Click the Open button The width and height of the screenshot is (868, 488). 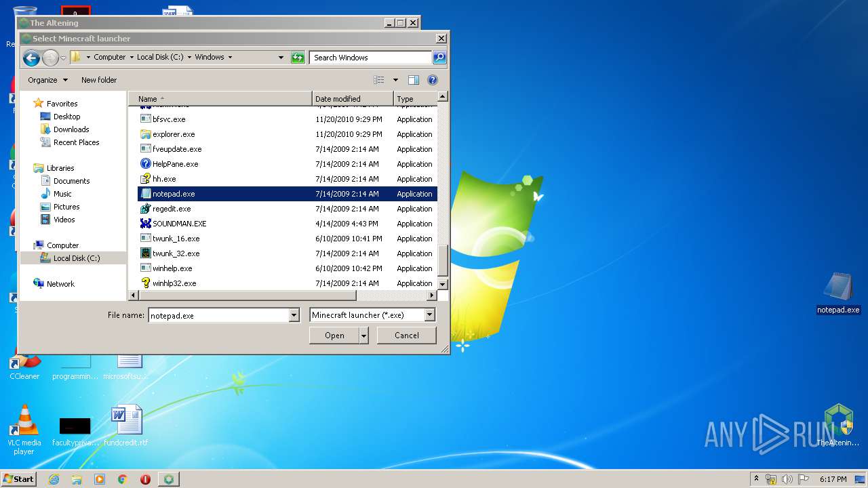point(334,335)
